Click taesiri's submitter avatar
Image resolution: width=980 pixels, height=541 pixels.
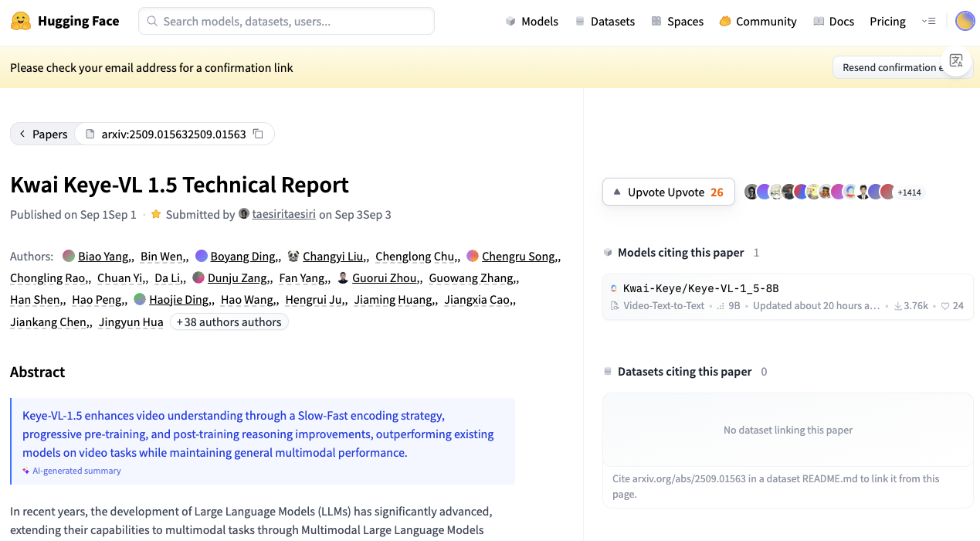[244, 213]
